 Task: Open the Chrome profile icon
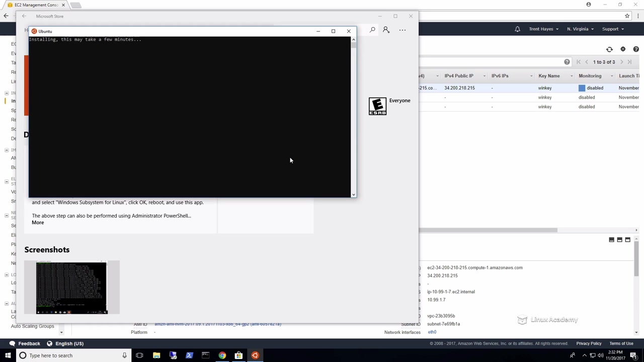tap(589, 5)
